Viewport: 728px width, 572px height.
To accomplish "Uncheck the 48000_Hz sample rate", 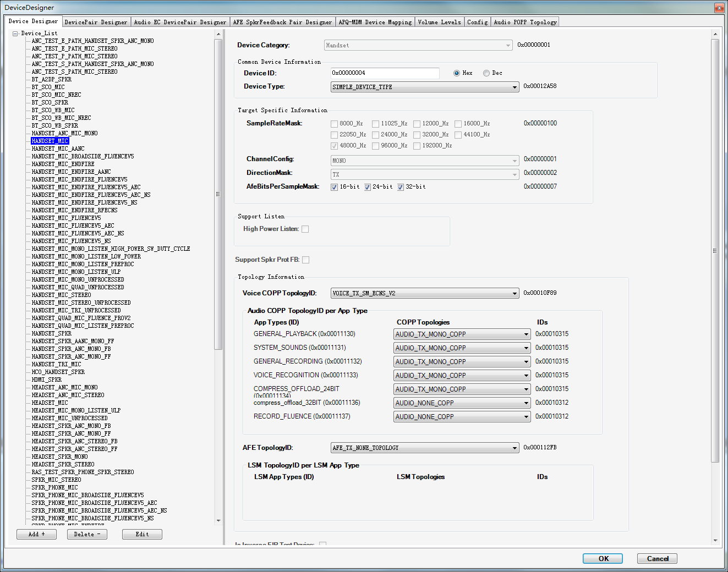I will pyautogui.click(x=334, y=146).
